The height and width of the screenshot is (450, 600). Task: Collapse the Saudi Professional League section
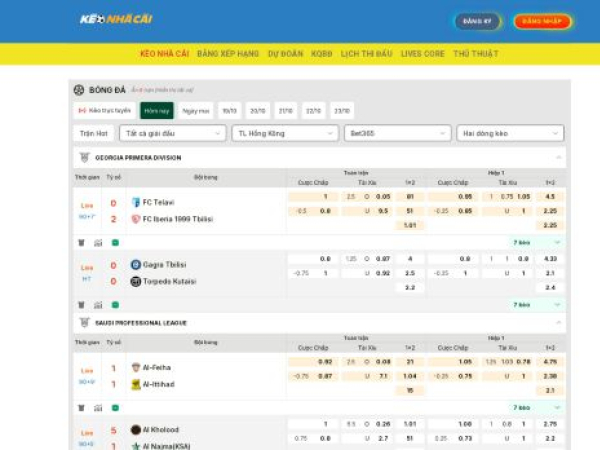coord(558,323)
